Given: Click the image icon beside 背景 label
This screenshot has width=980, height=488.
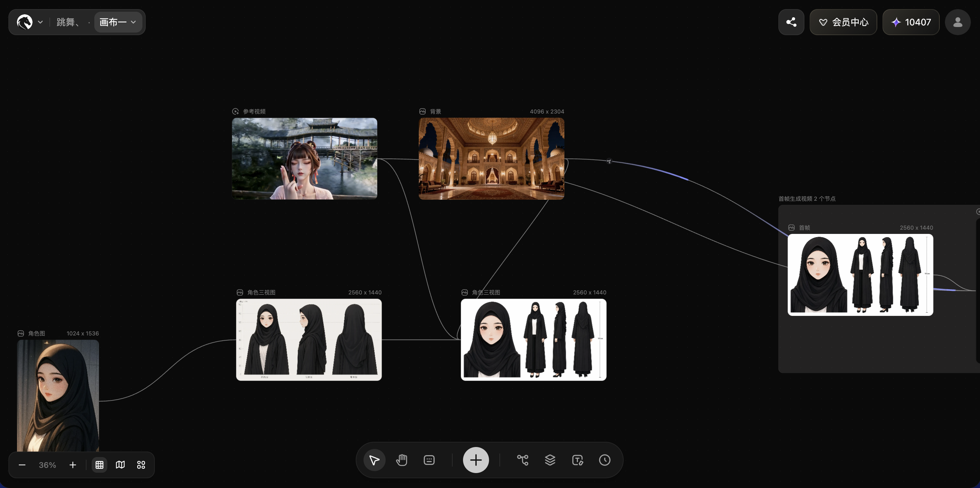Looking at the screenshot, I should coord(422,112).
